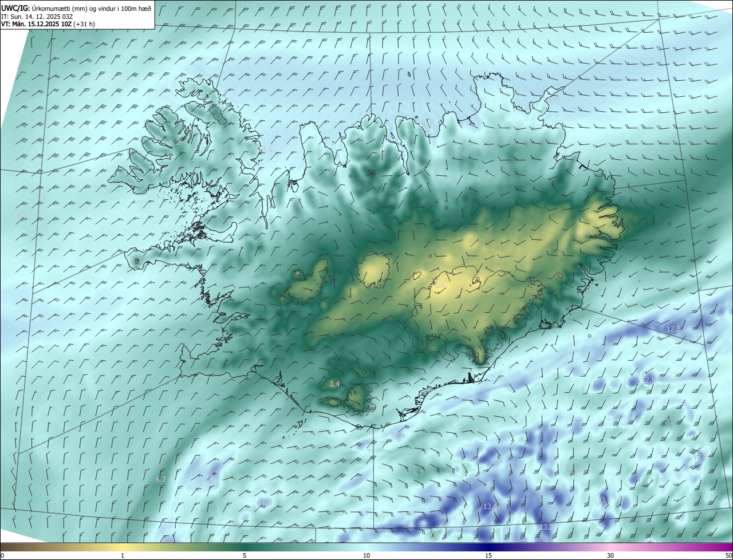Click the 'UWC/IG: Úrkomumætti (mm)' title line
The image size is (733, 560).
(76, 8)
